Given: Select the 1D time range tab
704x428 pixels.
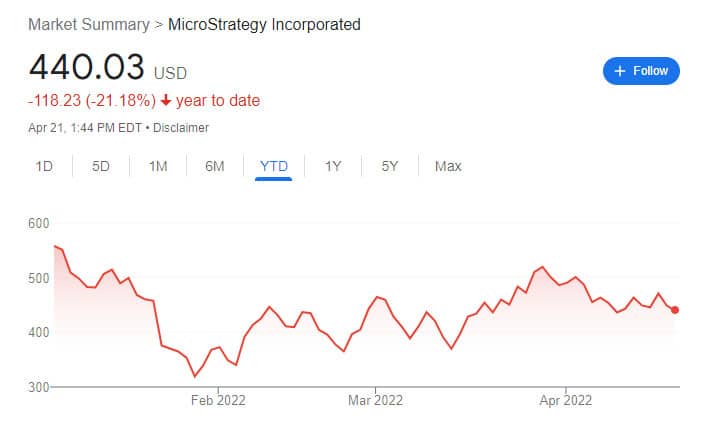Looking at the screenshot, I should pyautogui.click(x=44, y=166).
